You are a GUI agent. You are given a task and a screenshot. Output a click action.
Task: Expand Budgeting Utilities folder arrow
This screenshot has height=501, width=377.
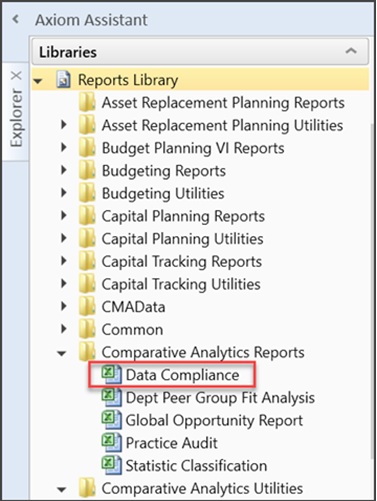point(64,193)
